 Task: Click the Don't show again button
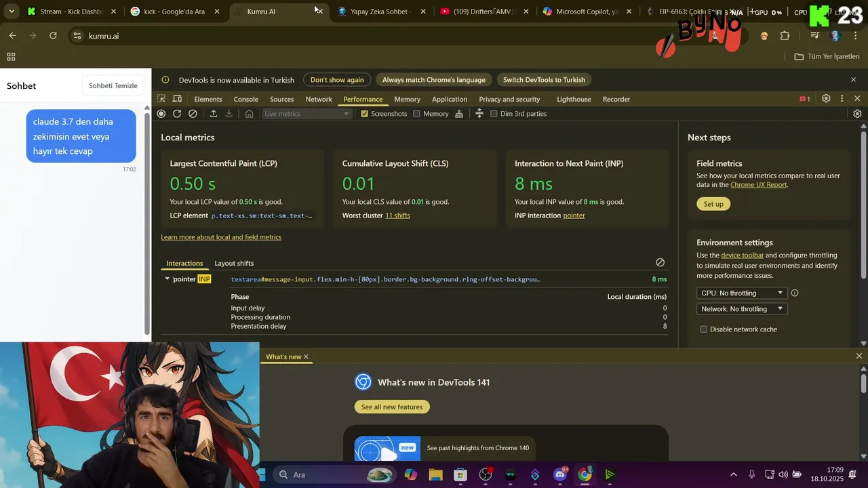pos(337,80)
